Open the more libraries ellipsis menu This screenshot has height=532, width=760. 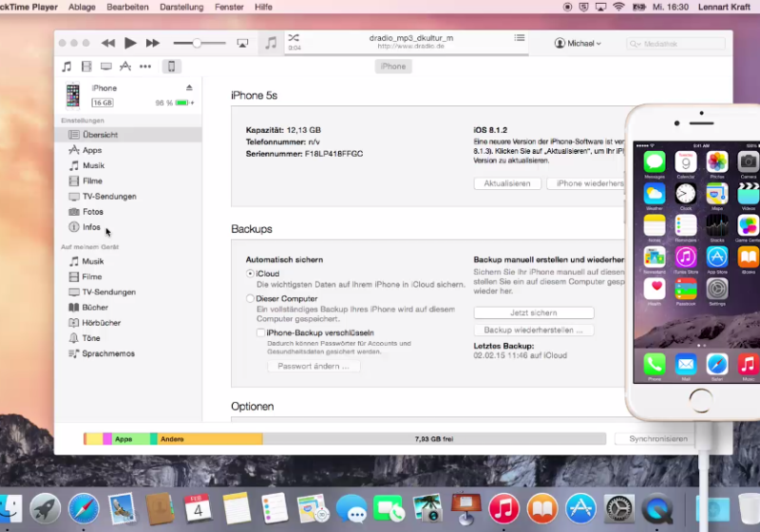point(145,66)
